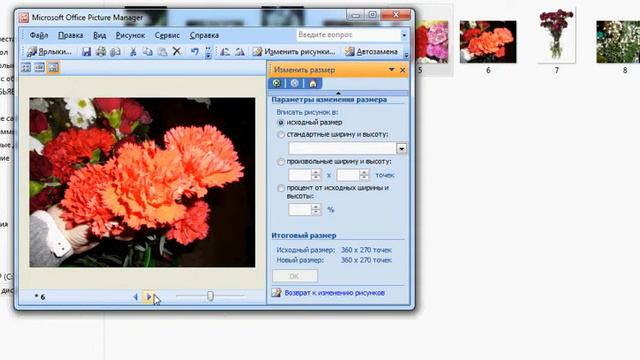This screenshot has width=640, height=360.
Task: Expand the standard size combo box arrow
Action: (x=402, y=149)
